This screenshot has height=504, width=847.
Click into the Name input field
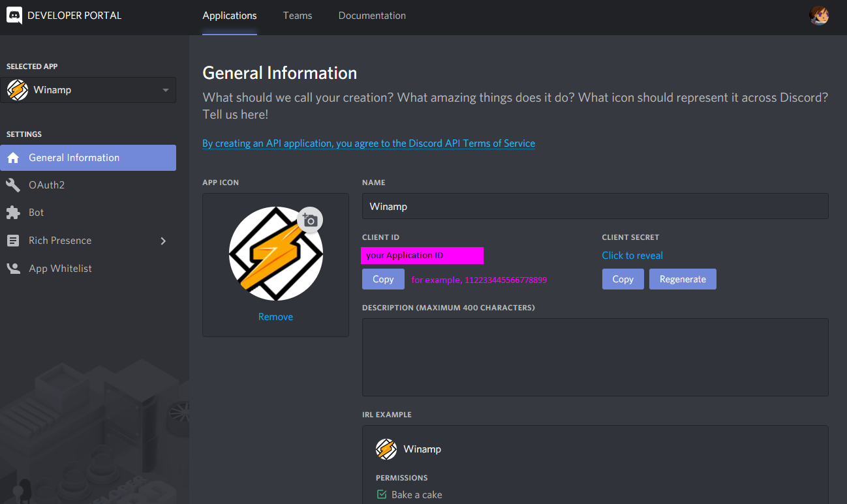click(x=595, y=206)
